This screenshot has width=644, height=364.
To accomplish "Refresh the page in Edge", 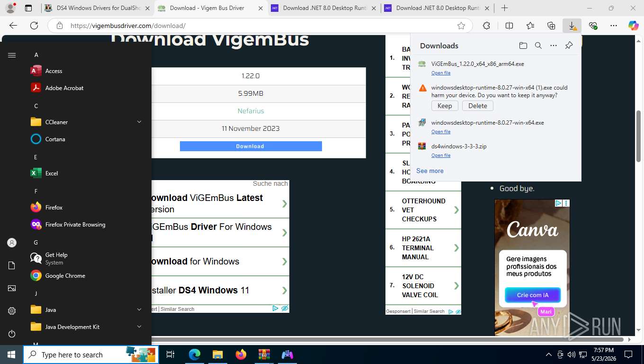I will point(34,26).
